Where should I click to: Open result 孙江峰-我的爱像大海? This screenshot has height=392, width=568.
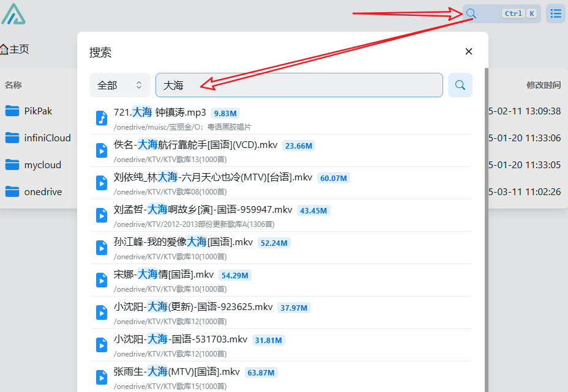183,242
